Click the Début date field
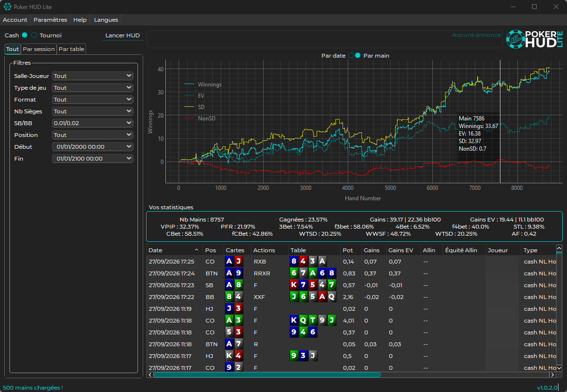This screenshot has width=567, height=392. (93, 147)
